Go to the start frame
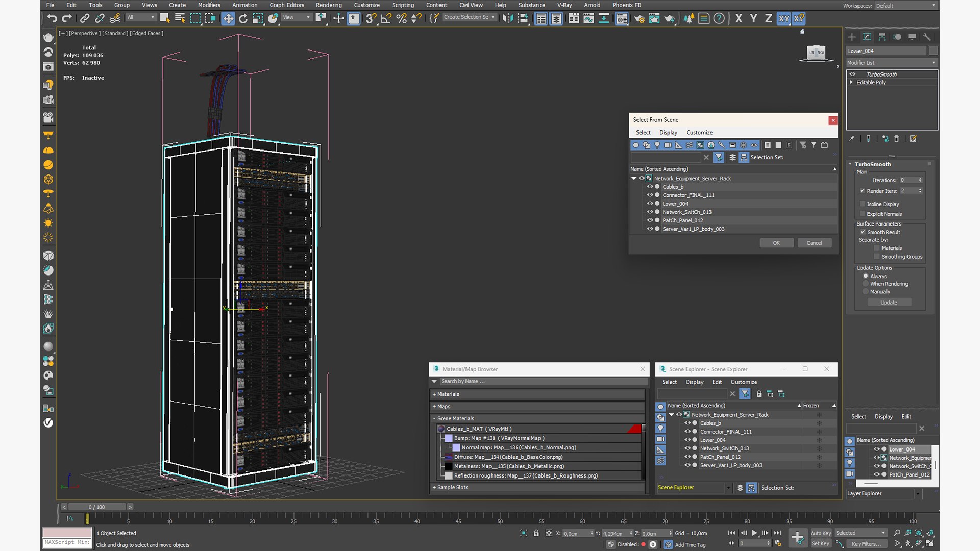 [732, 533]
